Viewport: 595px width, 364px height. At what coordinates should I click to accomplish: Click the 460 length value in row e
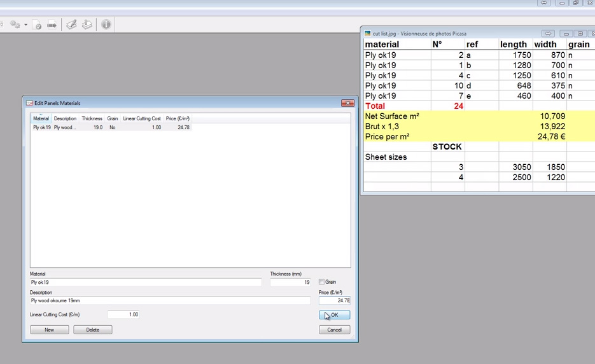[524, 96]
